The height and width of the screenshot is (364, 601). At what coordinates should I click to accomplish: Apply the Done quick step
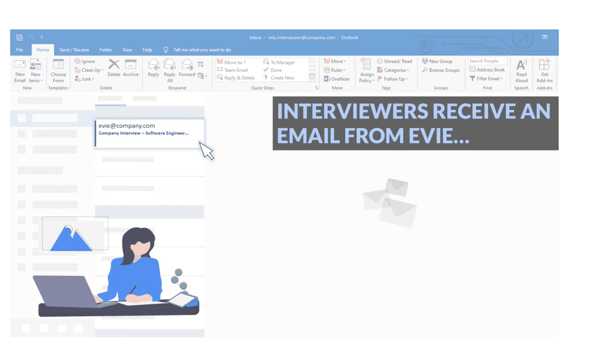pyautogui.click(x=272, y=70)
